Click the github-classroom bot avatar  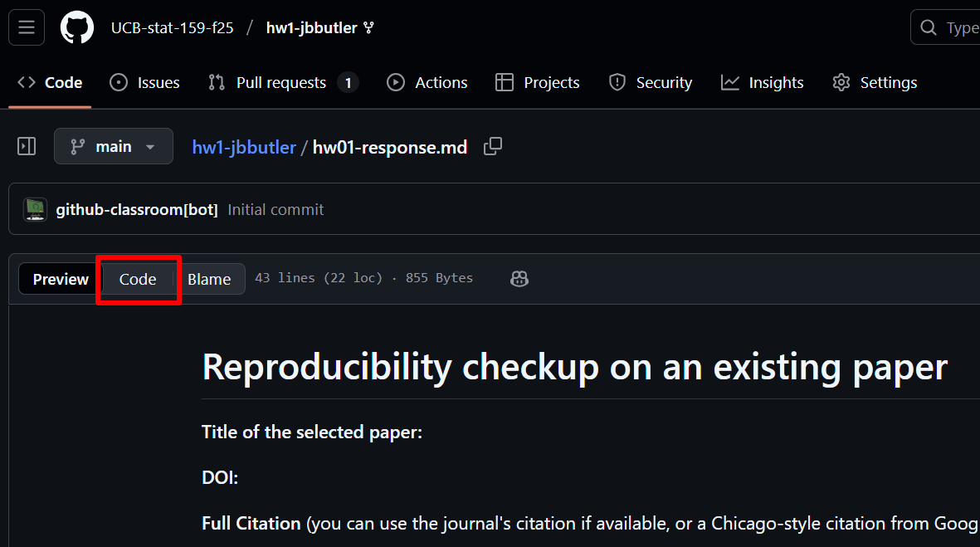(x=35, y=210)
